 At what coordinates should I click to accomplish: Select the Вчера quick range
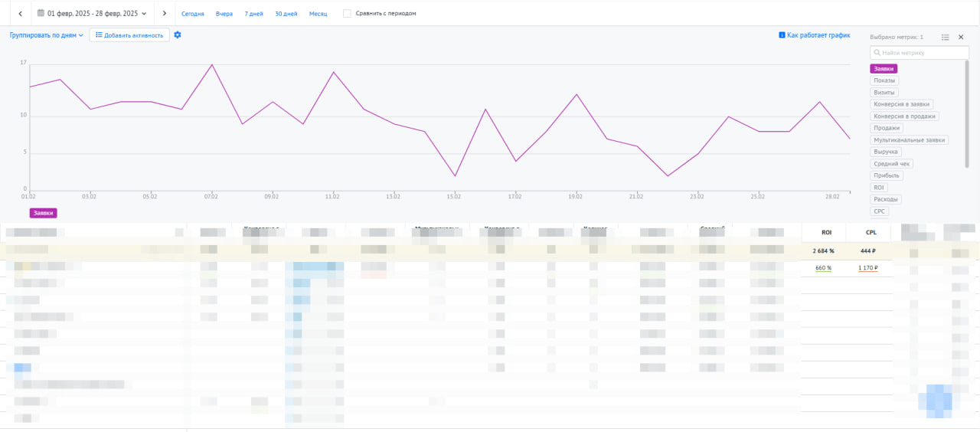click(224, 14)
